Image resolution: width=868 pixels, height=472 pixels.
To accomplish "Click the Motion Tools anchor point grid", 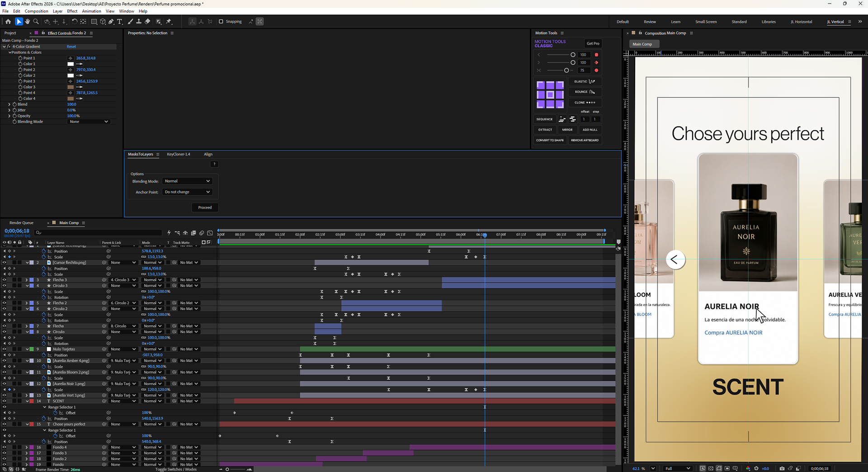I will (x=550, y=94).
